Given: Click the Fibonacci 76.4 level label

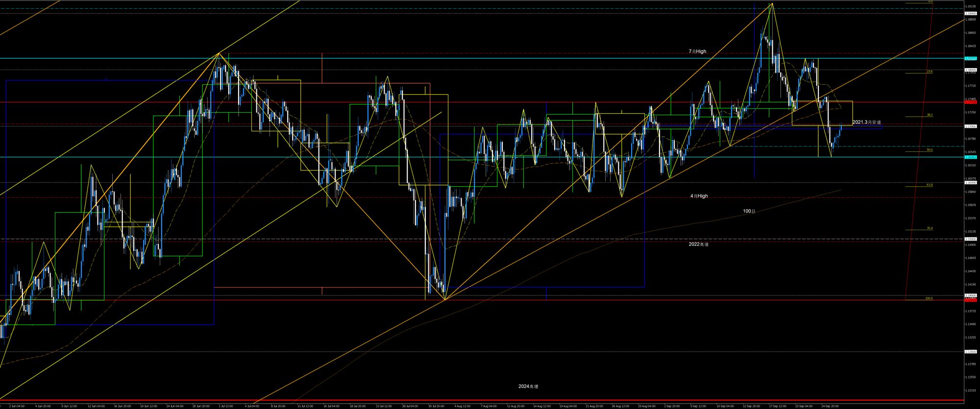Looking at the screenshot, I should [929, 228].
